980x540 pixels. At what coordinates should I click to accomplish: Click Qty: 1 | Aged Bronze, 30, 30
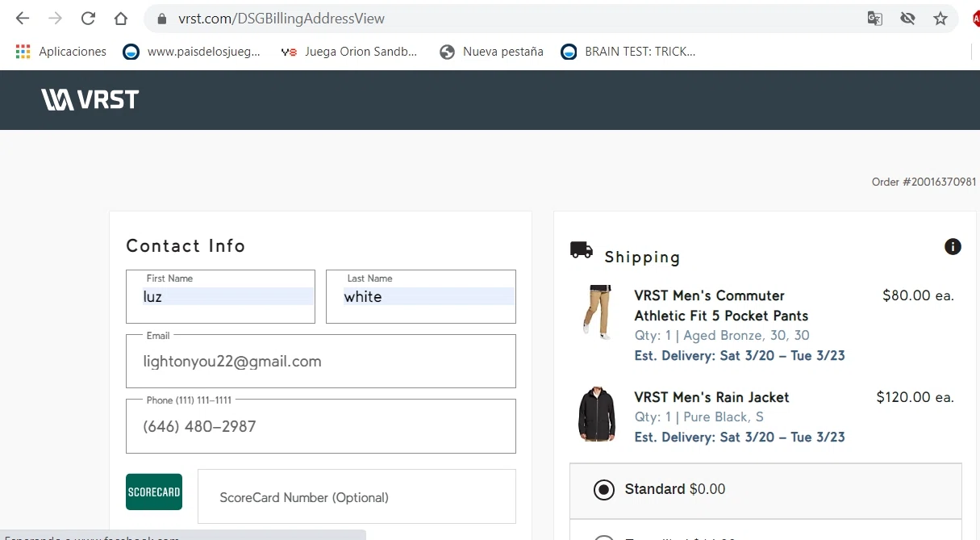(x=722, y=335)
